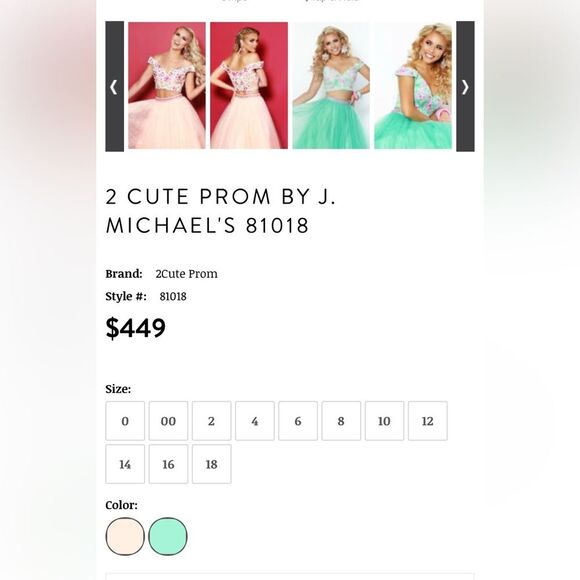Select the peach color swatch

pyautogui.click(x=125, y=536)
